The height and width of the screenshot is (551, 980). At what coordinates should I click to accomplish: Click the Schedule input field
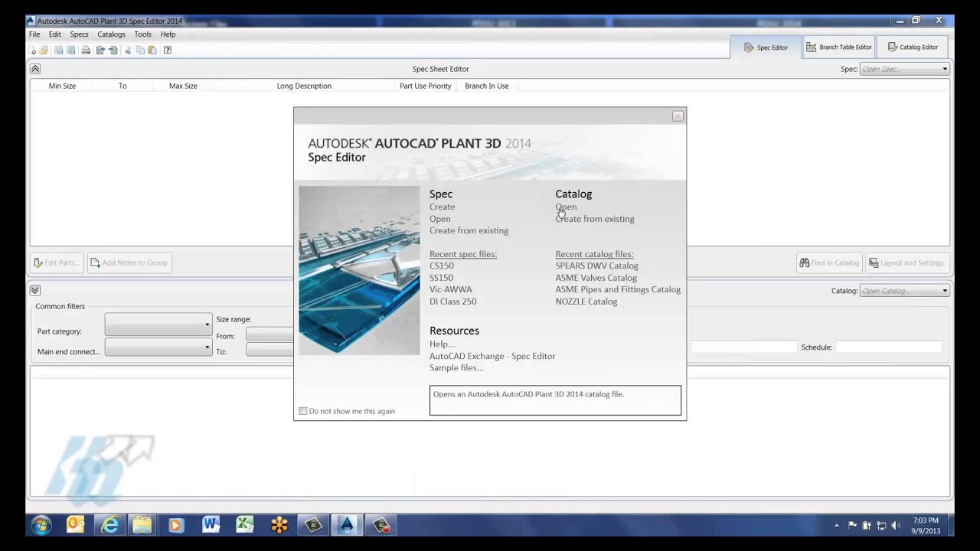tap(889, 347)
